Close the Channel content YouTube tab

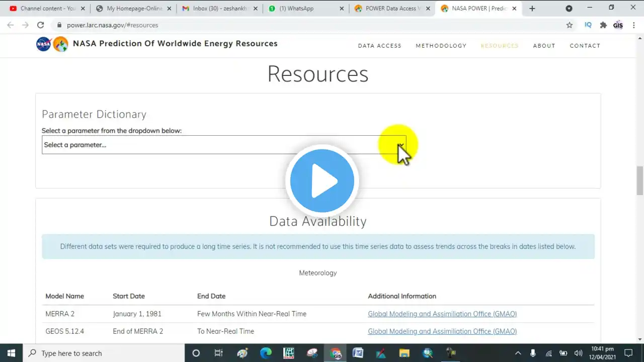pos(83,9)
